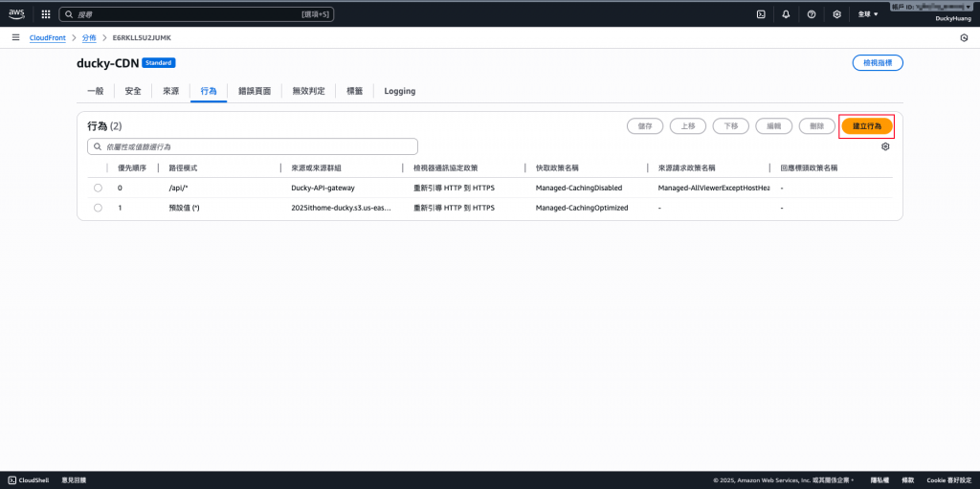
Task: Toggle the hamburger side navigation menu
Action: (x=15, y=37)
